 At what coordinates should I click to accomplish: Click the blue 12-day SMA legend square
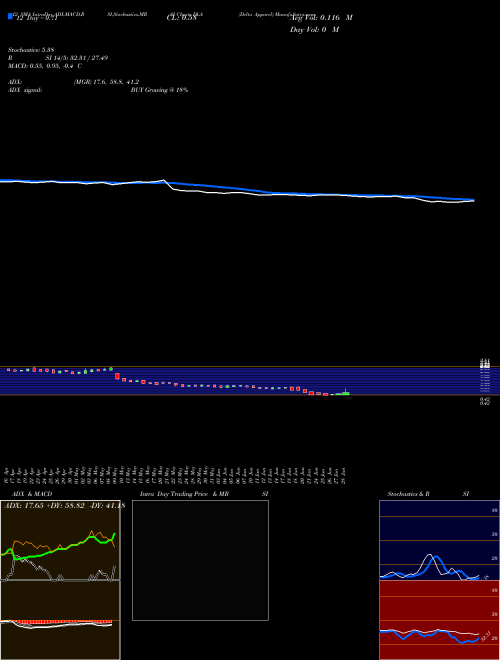pos(10,16)
